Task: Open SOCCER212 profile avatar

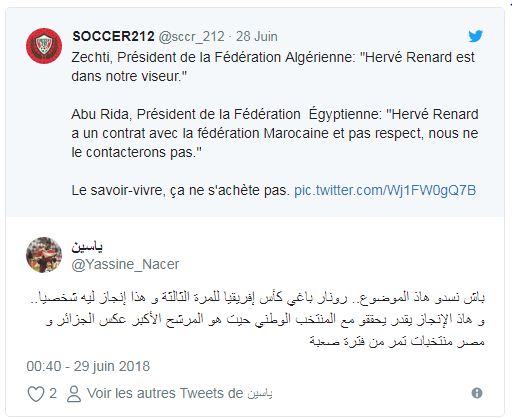Action: (44, 46)
